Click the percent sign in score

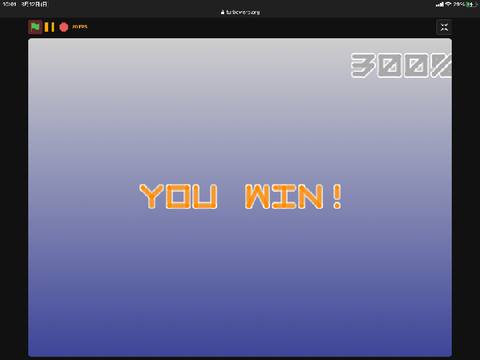442,65
